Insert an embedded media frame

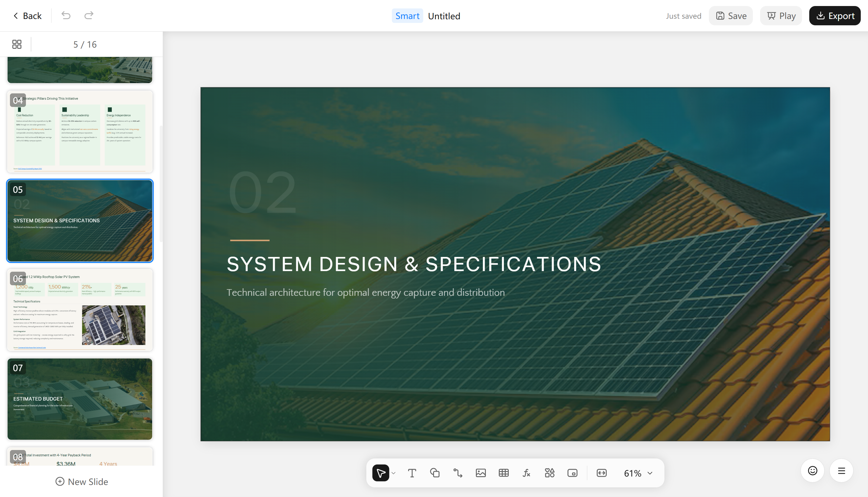573,473
